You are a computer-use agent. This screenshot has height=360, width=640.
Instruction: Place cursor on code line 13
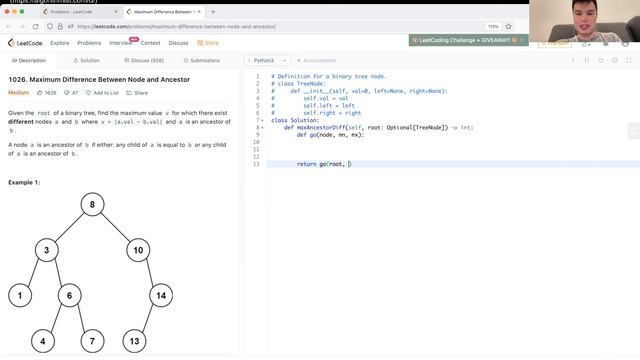pos(453,164)
